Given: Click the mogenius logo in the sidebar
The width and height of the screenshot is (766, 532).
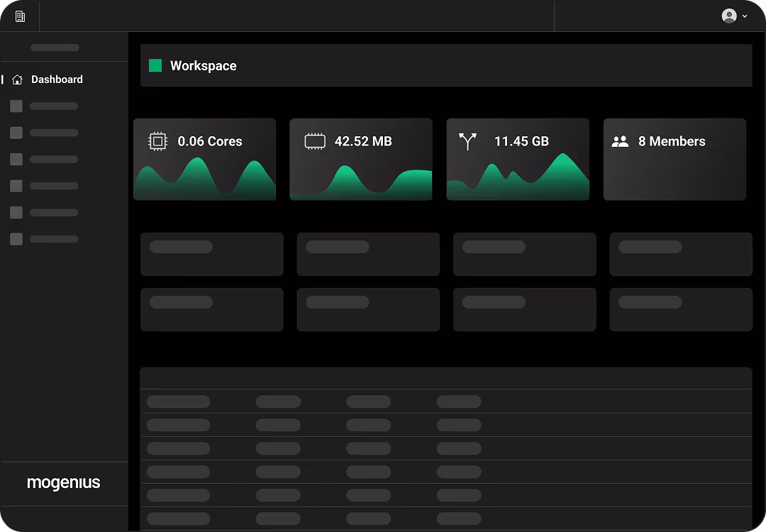Looking at the screenshot, I should click(64, 483).
